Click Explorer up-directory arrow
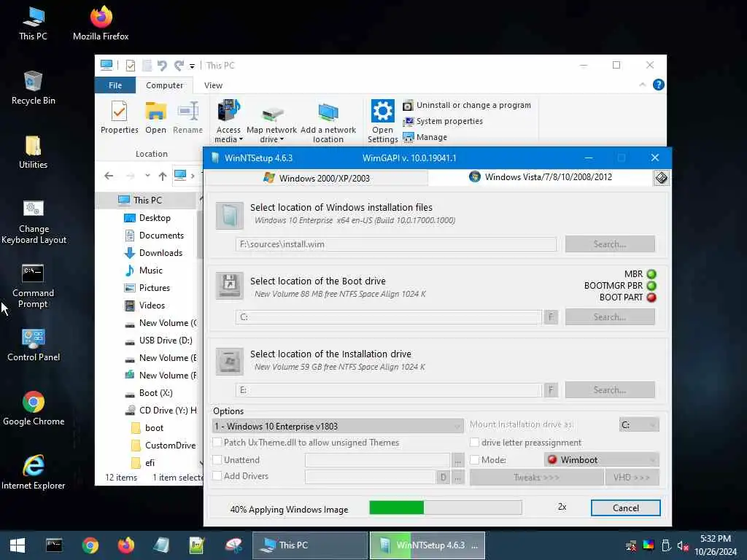The height and width of the screenshot is (560, 747). pos(163,176)
